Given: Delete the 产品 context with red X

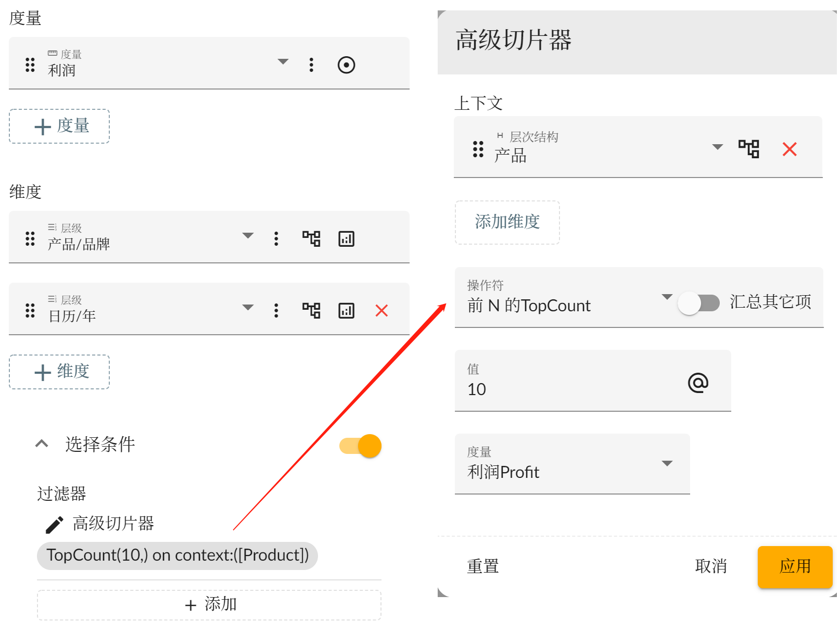Looking at the screenshot, I should click(x=790, y=149).
